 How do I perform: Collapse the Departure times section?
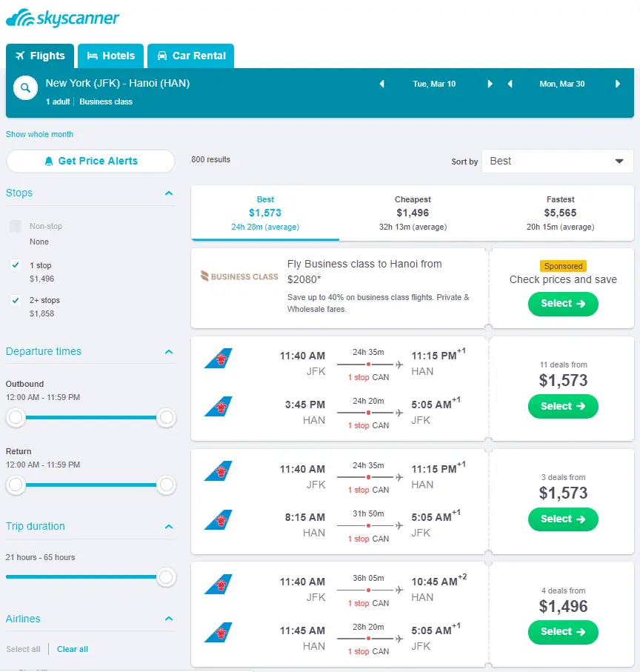(169, 352)
